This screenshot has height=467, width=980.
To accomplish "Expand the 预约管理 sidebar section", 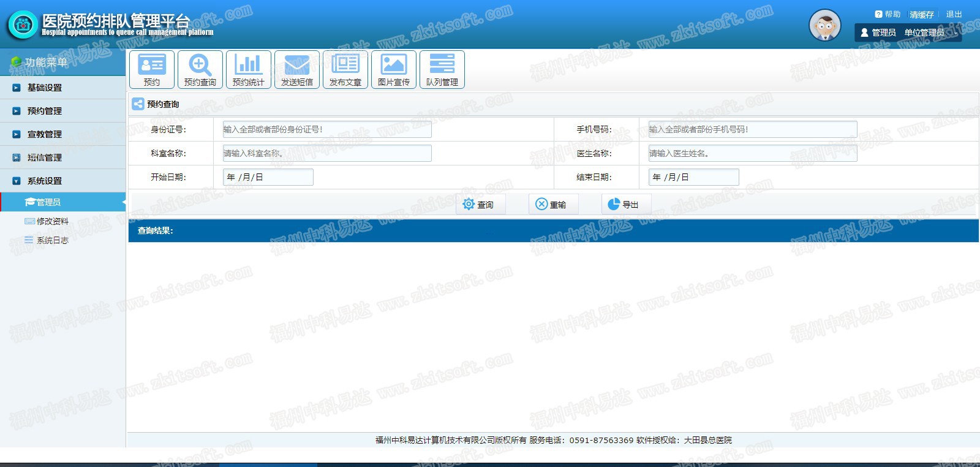I will click(x=45, y=111).
